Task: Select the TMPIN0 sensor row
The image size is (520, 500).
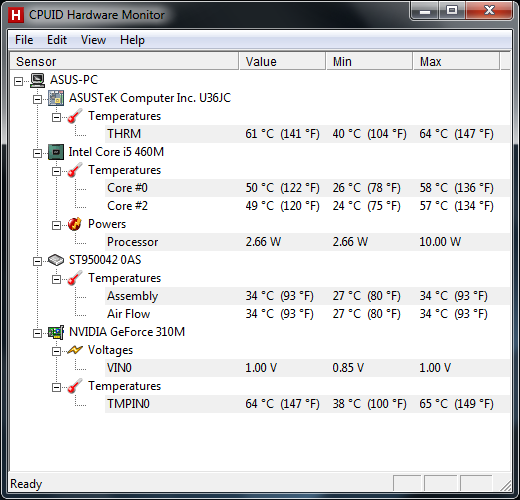Action: tap(307, 404)
